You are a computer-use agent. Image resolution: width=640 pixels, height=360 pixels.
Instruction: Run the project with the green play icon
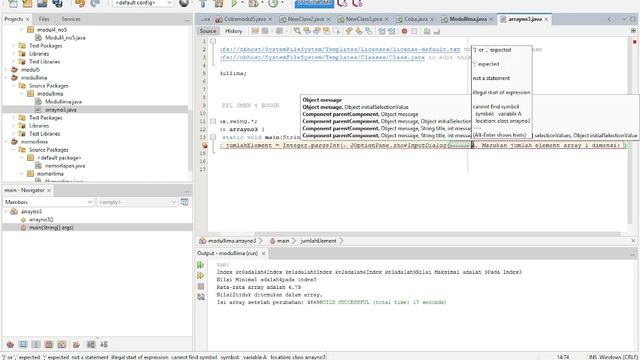(234, 3)
